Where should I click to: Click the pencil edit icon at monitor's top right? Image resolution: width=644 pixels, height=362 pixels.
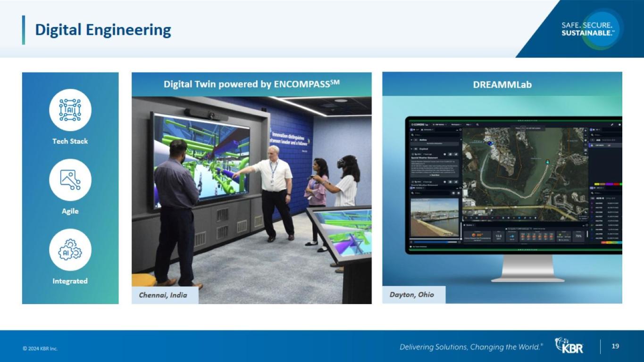tap(612, 124)
